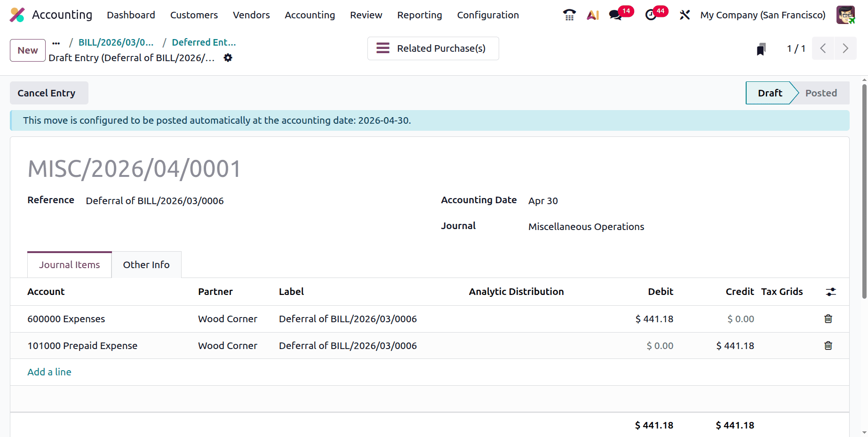Click the Tax Grids column header
The image size is (868, 437).
(782, 292)
